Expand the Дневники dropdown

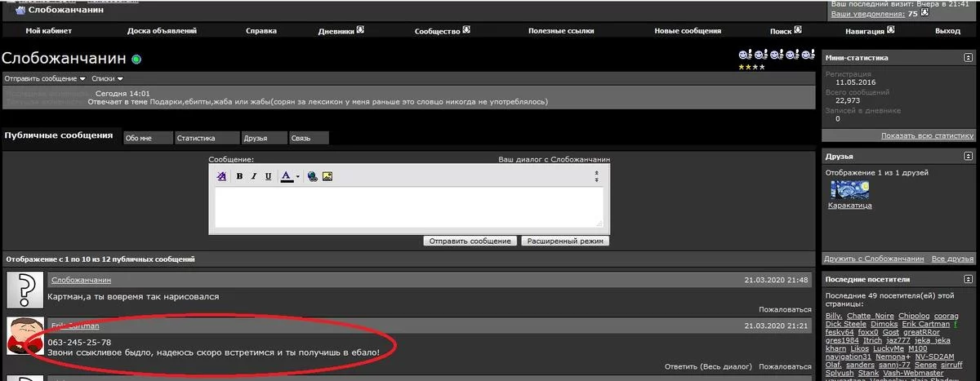pyautogui.click(x=341, y=31)
